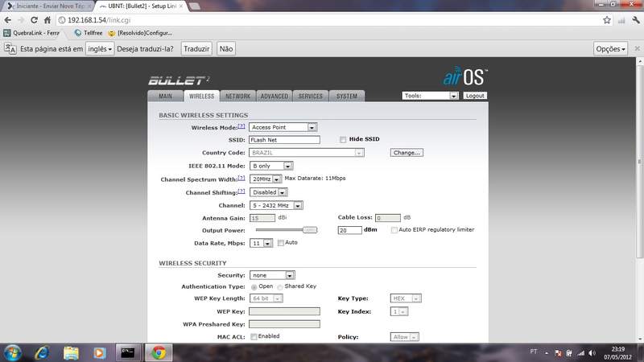This screenshot has width=644, height=362.
Task: Select Shared Key authentication type
Action: coord(280,286)
